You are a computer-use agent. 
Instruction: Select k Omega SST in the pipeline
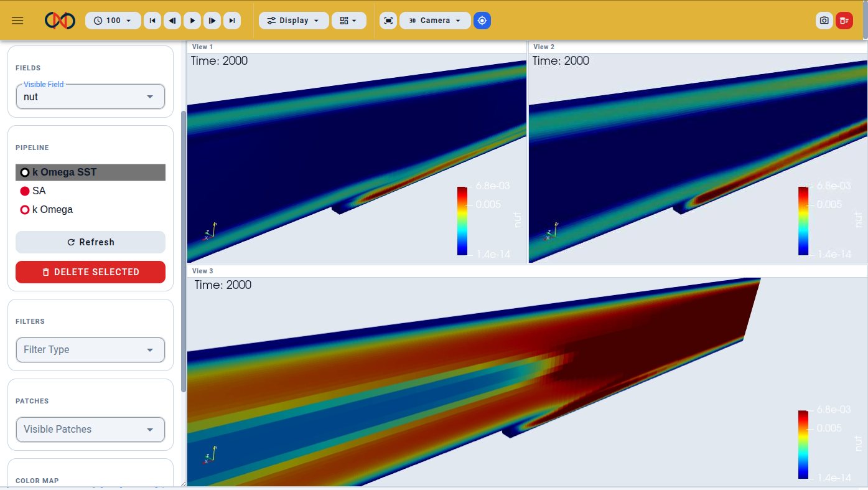tap(91, 172)
